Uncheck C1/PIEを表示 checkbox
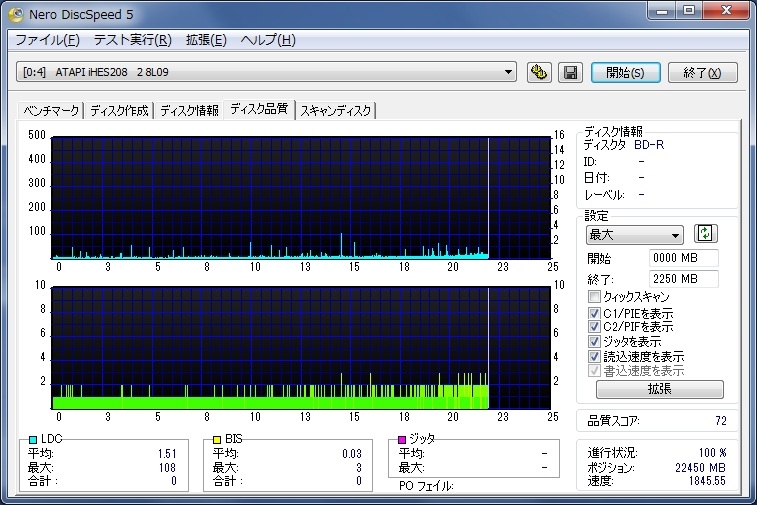757x505 pixels. [x=595, y=312]
